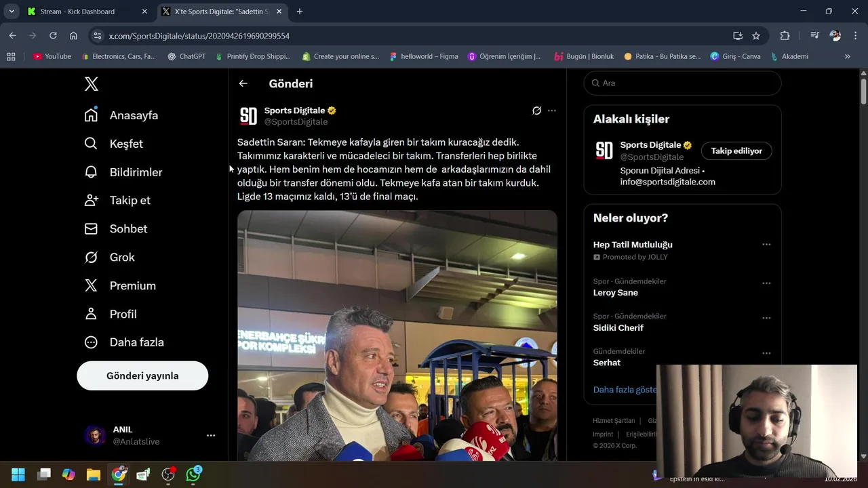The width and height of the screenshot is (868, 488).
Task: Open the Extensions puzzle icon
Action: pyautogui.click(x=785, y=36)
